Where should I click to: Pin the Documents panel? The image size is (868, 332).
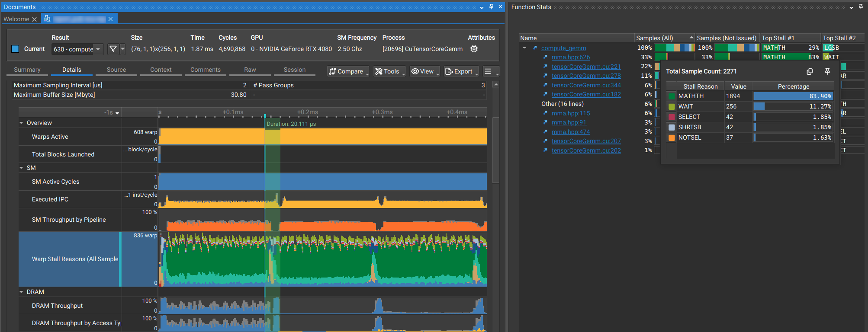491,6
